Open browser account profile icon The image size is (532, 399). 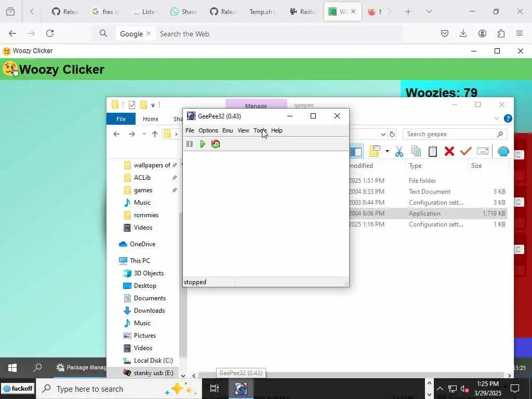click(482, 33)
